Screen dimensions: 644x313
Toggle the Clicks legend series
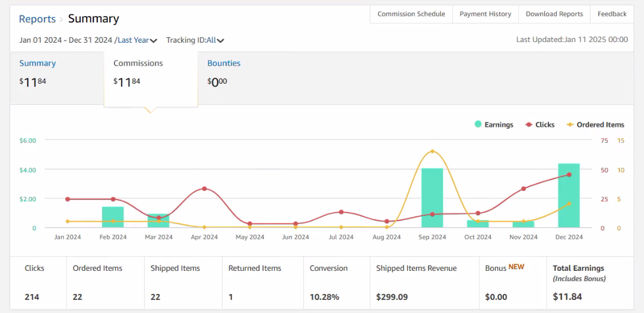tap(540, 124)
